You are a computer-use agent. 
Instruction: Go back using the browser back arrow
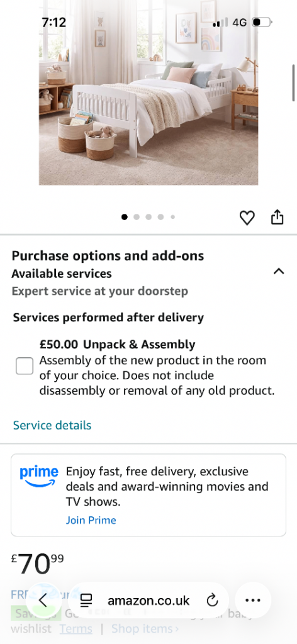(43, 601)
